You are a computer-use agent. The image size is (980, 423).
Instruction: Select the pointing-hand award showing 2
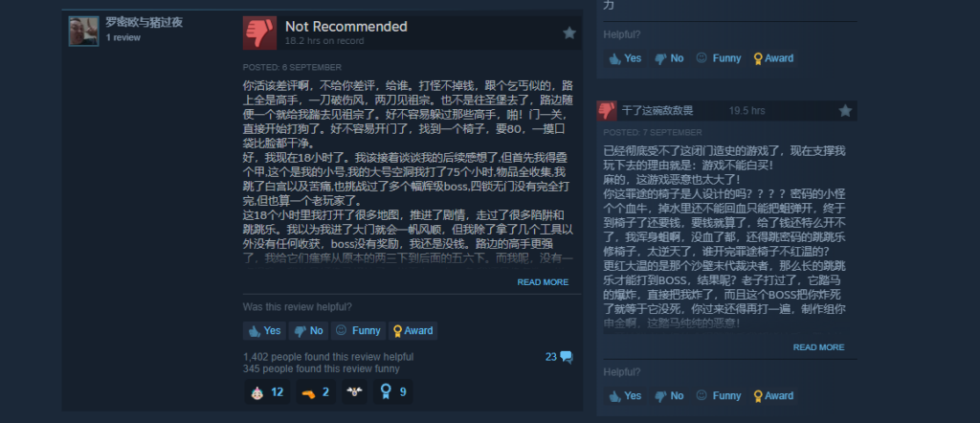click(x=316, y=392)
